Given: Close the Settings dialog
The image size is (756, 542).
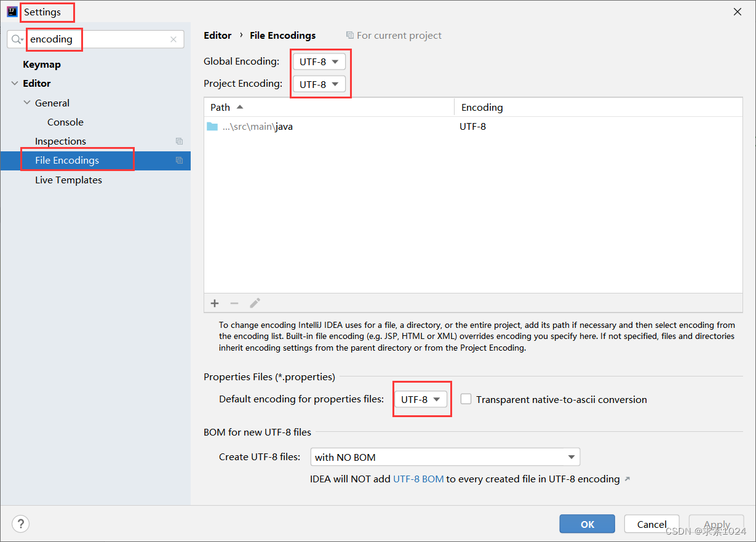Looking at the screenshot, I should 737,12.
